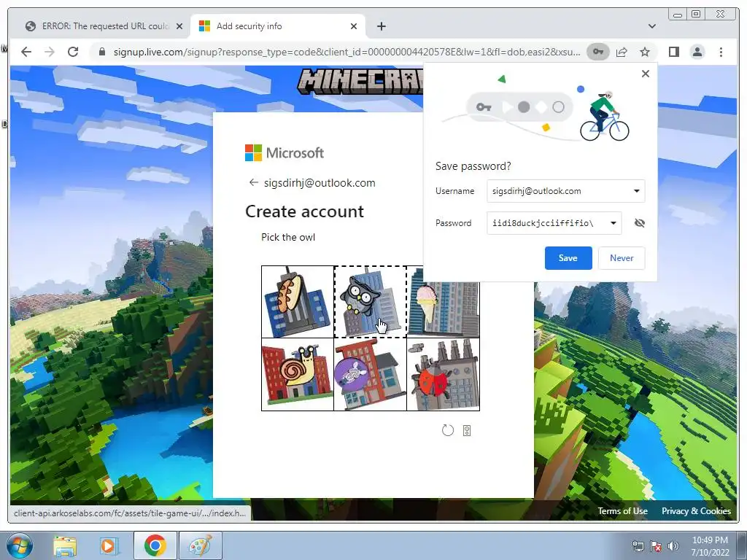Click the browser forward arrow

(50, 52)
